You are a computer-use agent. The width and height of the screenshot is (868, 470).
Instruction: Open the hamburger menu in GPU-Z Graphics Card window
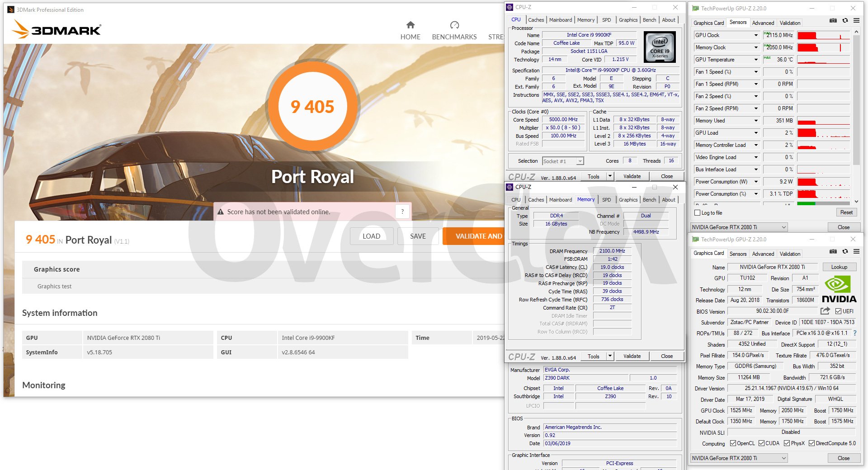point(856,251)
